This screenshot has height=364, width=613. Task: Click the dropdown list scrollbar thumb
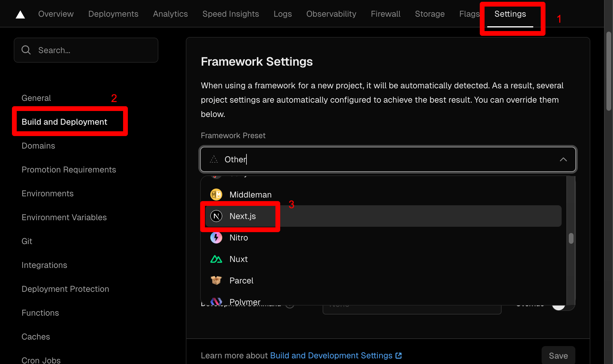pos(571,238)
